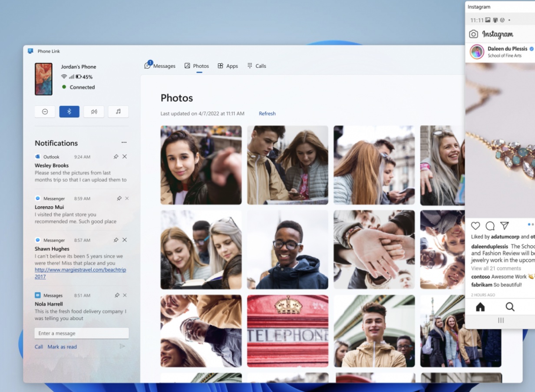Open the red Telephone booth photo
The height and width of the screenshot is (392, 535).
point(287,331)
